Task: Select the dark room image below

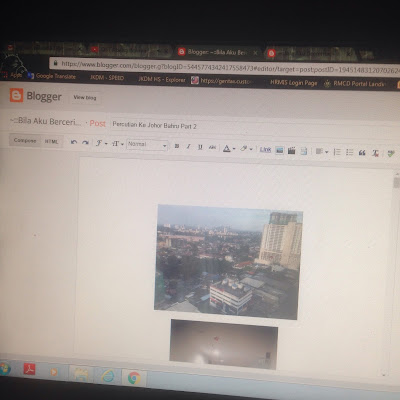Action: (x=223, y=344)
